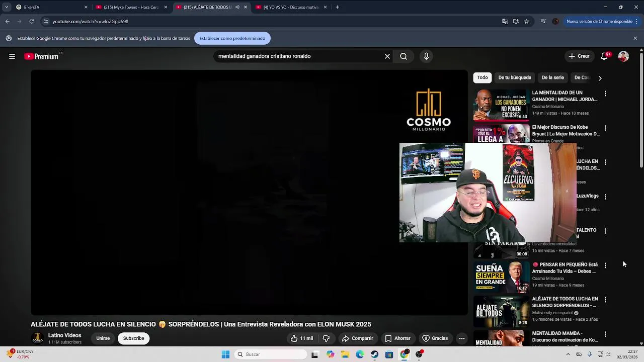Open Chrome translate page icon

[505, 22]
